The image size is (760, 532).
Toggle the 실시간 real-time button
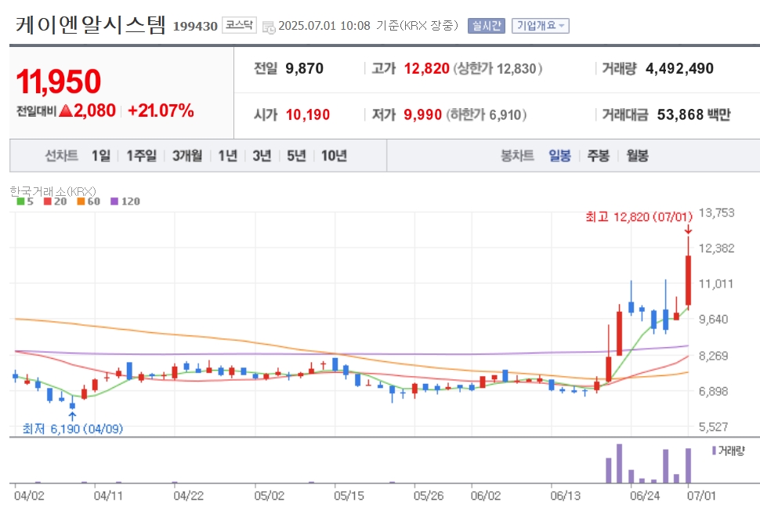pos(486,26)
